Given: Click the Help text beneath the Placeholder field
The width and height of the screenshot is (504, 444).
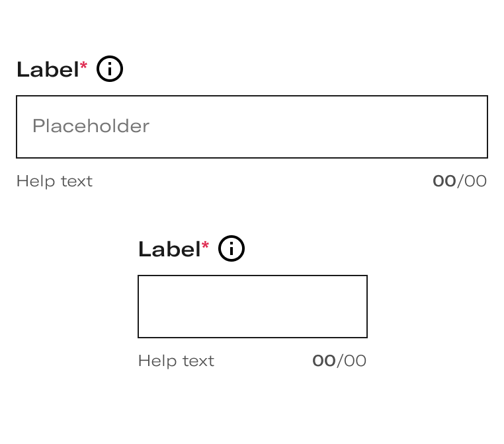Looking at the screenshot, I should click(55, 182).
